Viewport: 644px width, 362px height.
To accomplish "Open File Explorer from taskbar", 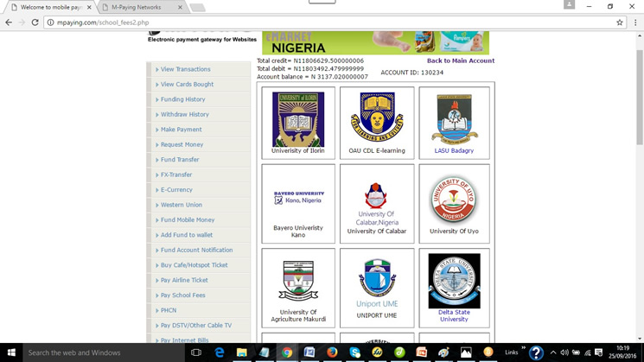I will pyautogui.click(x=241, y=352).
